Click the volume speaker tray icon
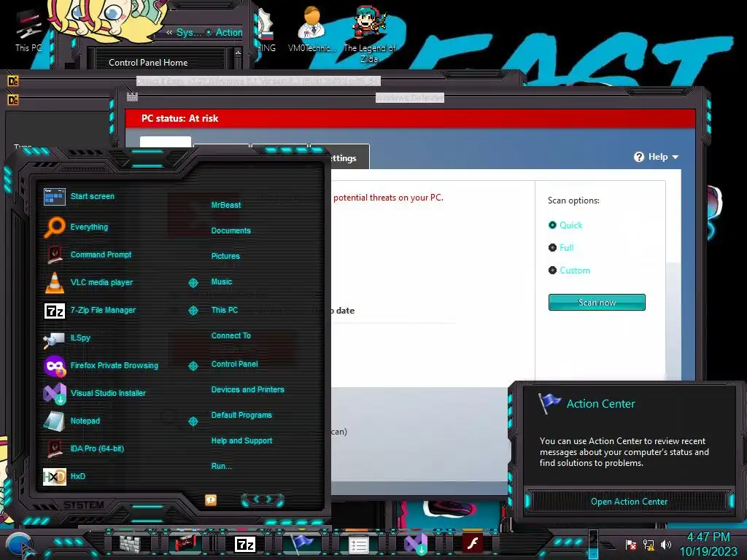747x560 pixels. pyautogui.click(x=665, y=544)
